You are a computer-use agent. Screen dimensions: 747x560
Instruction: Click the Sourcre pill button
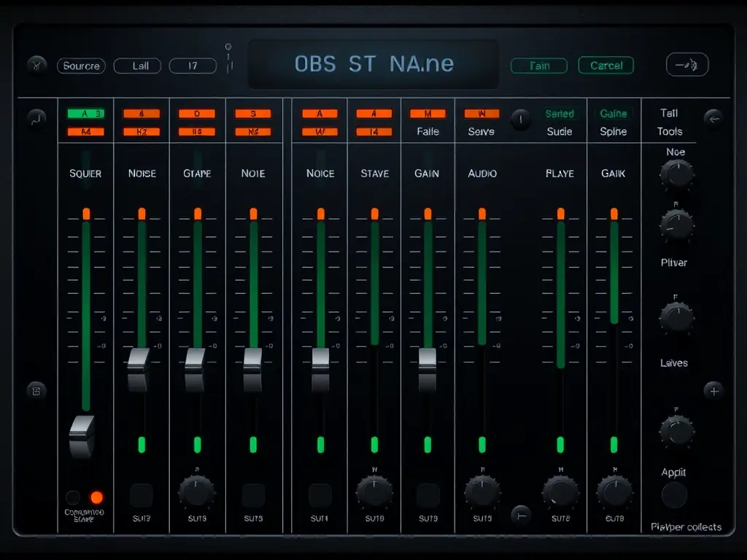[81, 66]
